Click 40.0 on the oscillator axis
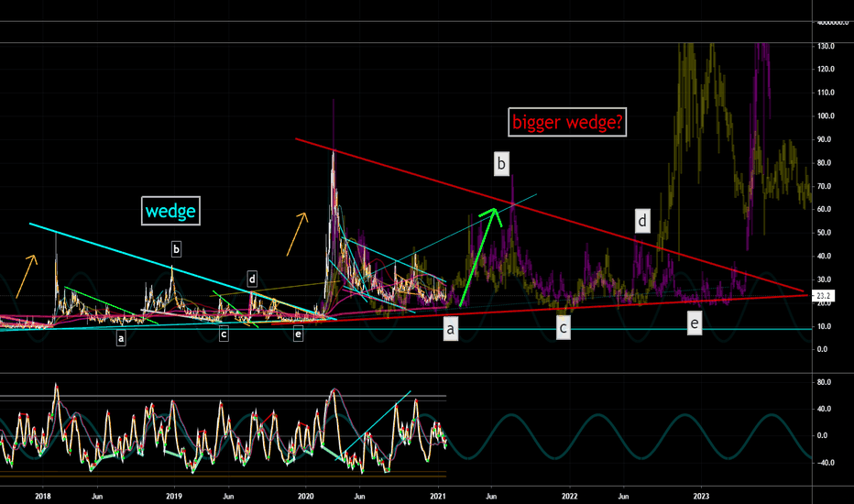Screen dimensions: 854x504 click(x=824, y=409)
